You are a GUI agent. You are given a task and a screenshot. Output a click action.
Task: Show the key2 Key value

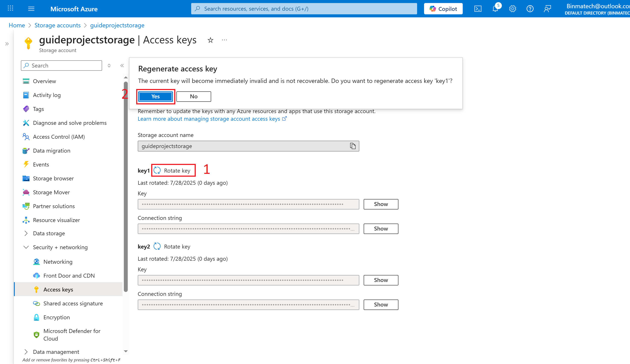pyautogui.click(x=381, y=280)
